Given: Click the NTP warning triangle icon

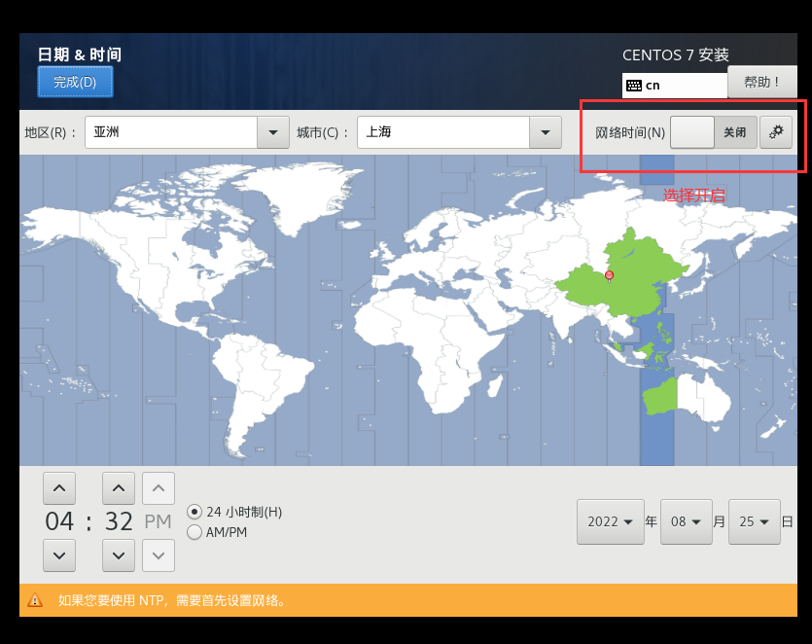Looking at the screenshot, I should pyautogui.click(x=35, y=600).
